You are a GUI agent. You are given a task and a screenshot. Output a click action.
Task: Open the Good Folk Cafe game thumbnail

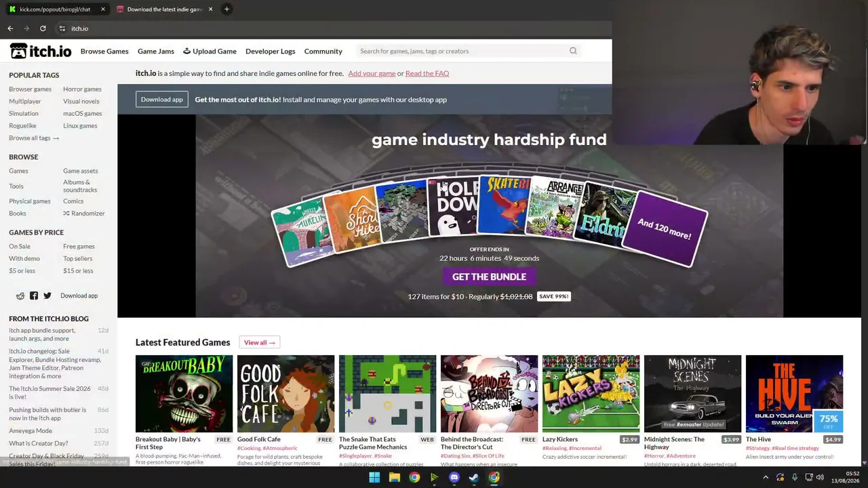tap(285, 393)
